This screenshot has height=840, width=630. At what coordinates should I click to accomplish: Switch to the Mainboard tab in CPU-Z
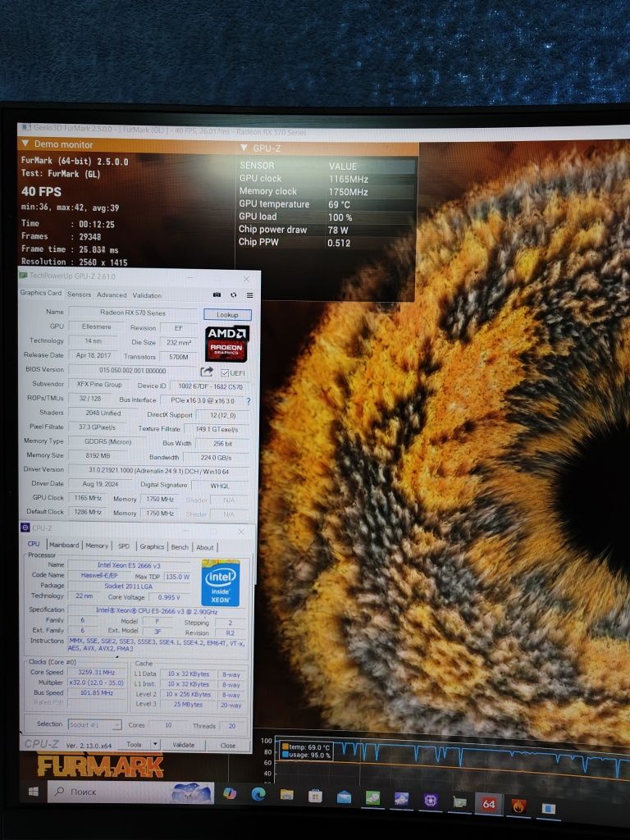pyautogui.click(x=64, y=545)
